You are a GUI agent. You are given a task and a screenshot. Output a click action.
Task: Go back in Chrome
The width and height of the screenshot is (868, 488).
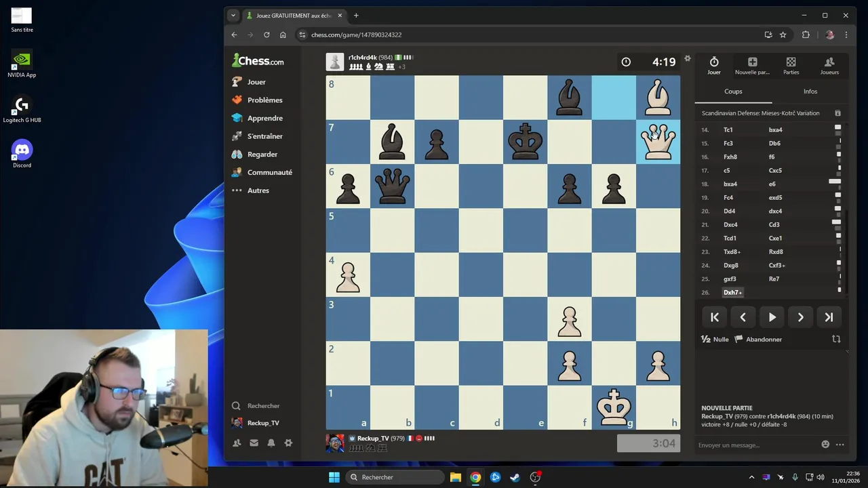click(x=234, y=35)
